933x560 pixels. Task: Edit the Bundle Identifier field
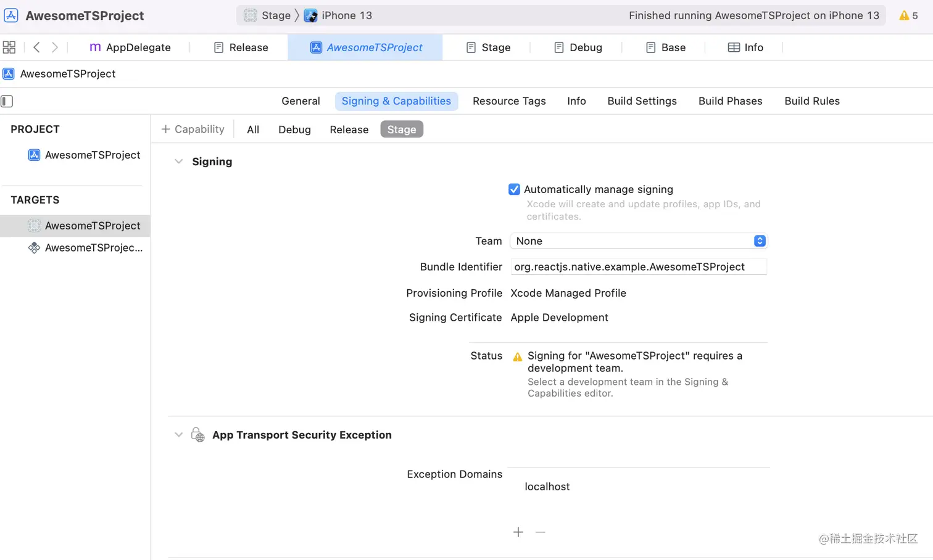coord(638,267)
